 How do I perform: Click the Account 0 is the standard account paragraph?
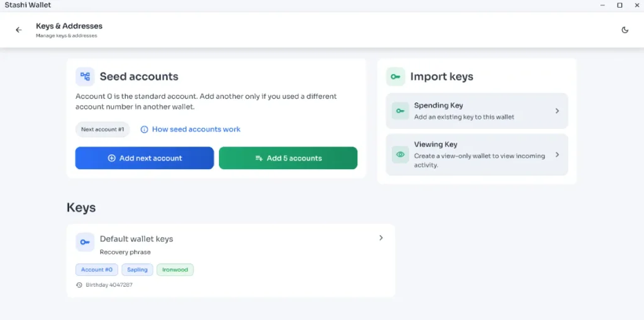point(206,101)
